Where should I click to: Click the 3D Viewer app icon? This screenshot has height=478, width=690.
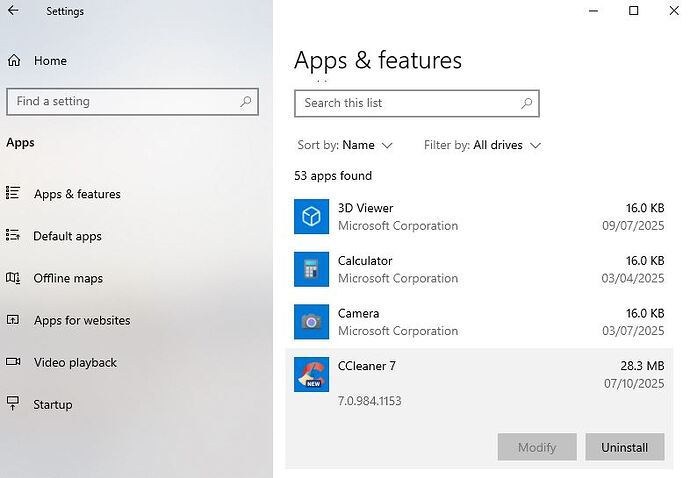311,217
